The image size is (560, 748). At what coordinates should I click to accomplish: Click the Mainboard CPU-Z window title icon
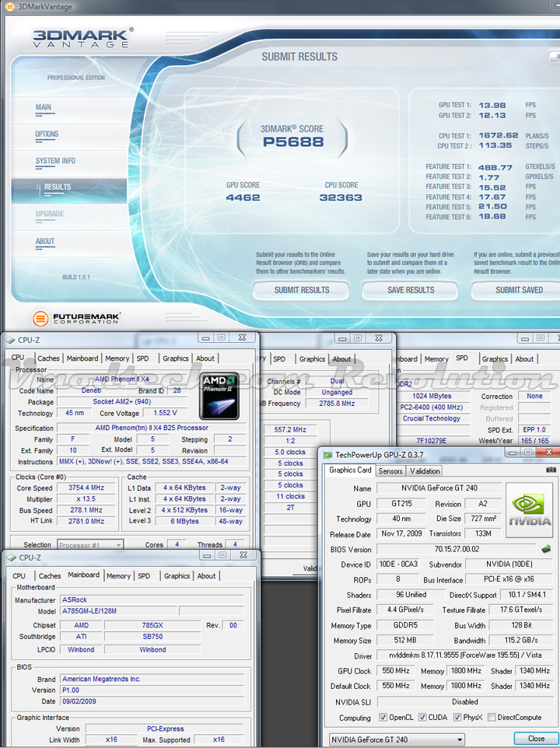[x=11, y=558]
